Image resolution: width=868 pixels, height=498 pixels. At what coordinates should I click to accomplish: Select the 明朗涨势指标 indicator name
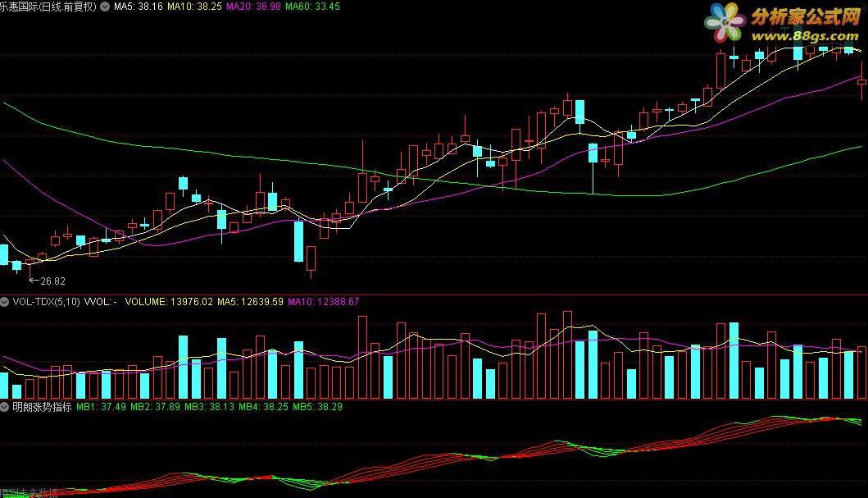point(42,407)
